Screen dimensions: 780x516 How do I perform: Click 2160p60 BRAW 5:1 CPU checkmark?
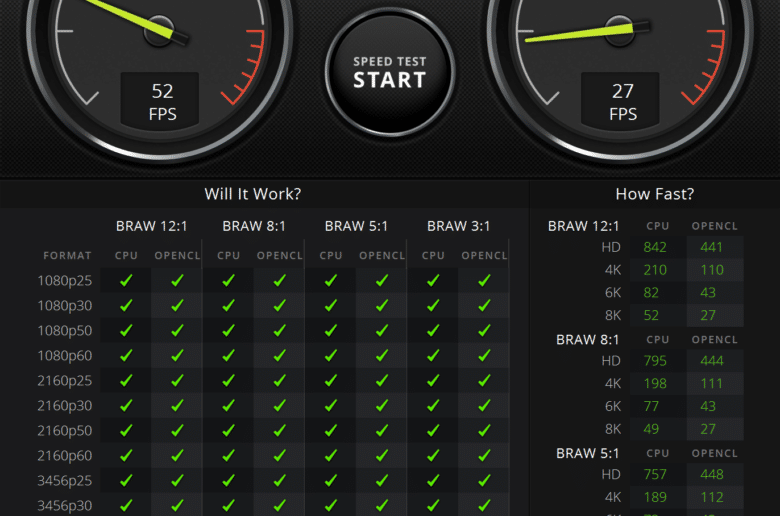331,455
